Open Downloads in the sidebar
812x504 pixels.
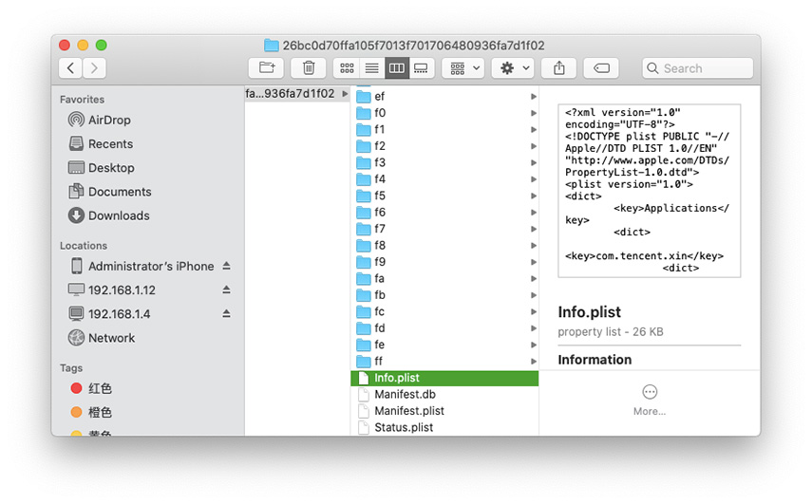(119, 215)
